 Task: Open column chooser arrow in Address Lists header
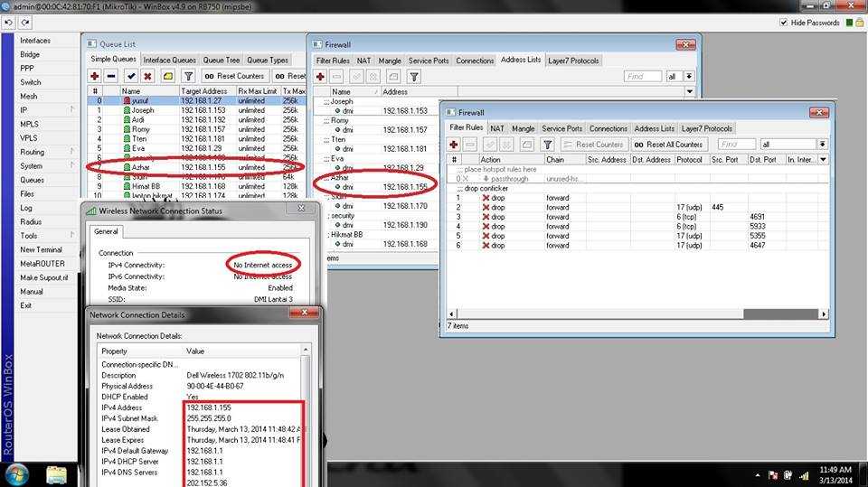(x=690, y=91)
